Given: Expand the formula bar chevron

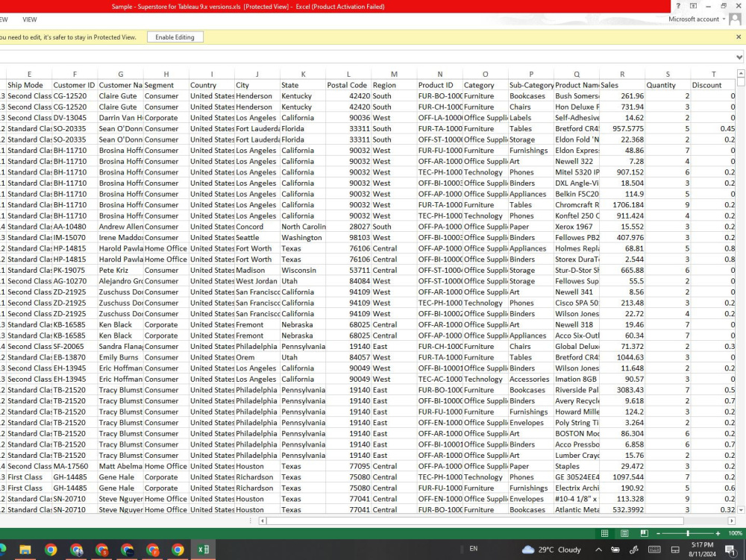Looking at the screenshot, I should [739, 57].
